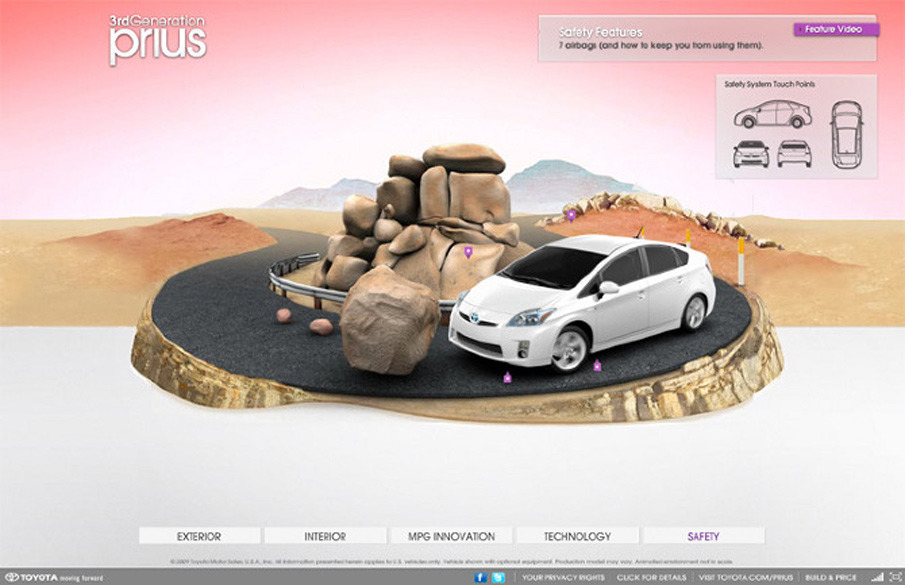
Task: Click the Safety System Touch Points label
Action: [x=769, y=84]
